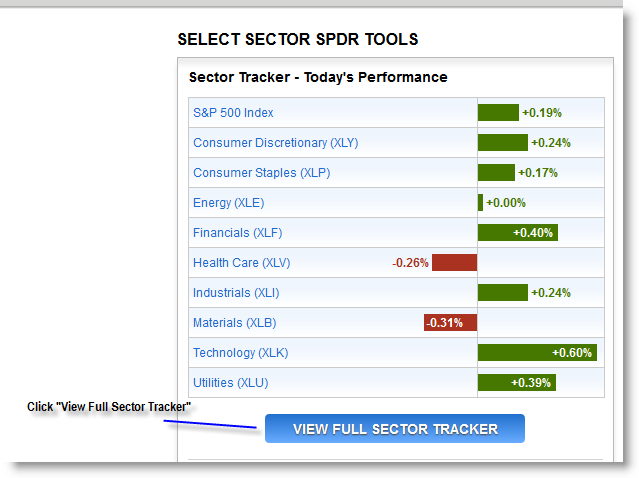Viewport: 639px width, 478px height.
Task: Open the S&P 500 Index link
Action: tap(233, 112)
